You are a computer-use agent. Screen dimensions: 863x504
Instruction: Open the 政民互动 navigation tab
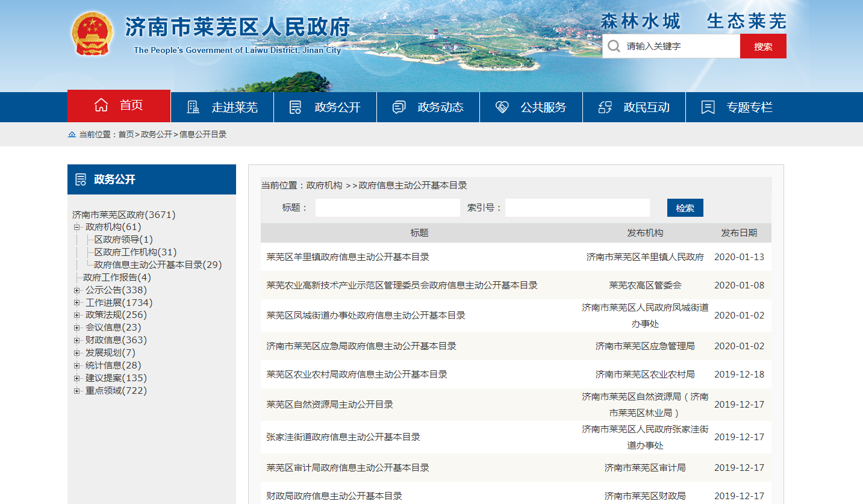click(634, 107)
